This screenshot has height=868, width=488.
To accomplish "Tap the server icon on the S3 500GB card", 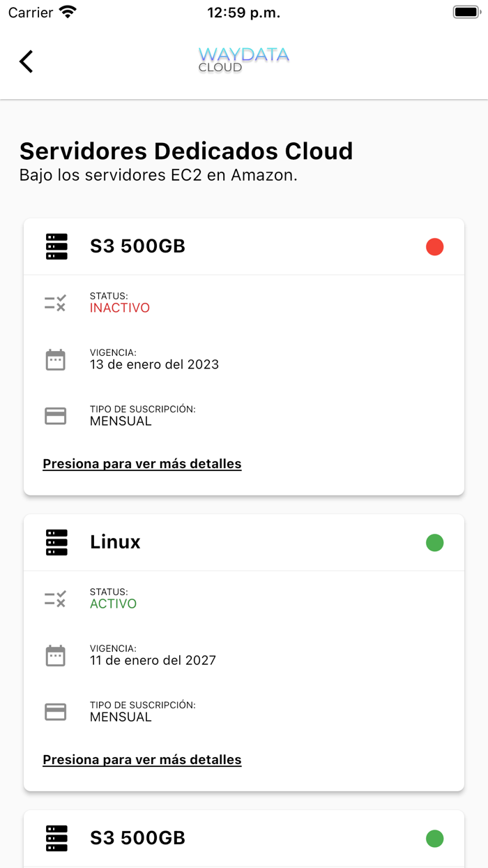I will pos(56,246).
